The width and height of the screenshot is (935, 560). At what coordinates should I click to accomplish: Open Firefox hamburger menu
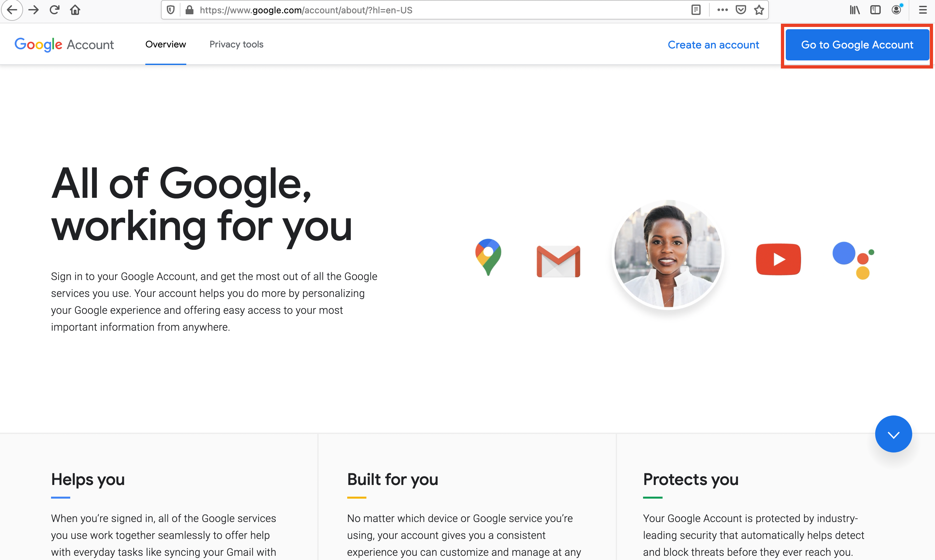click(923, 10)
